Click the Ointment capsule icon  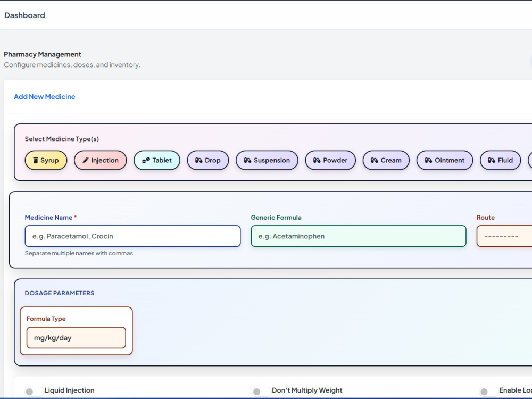click(x=428, y=160)
